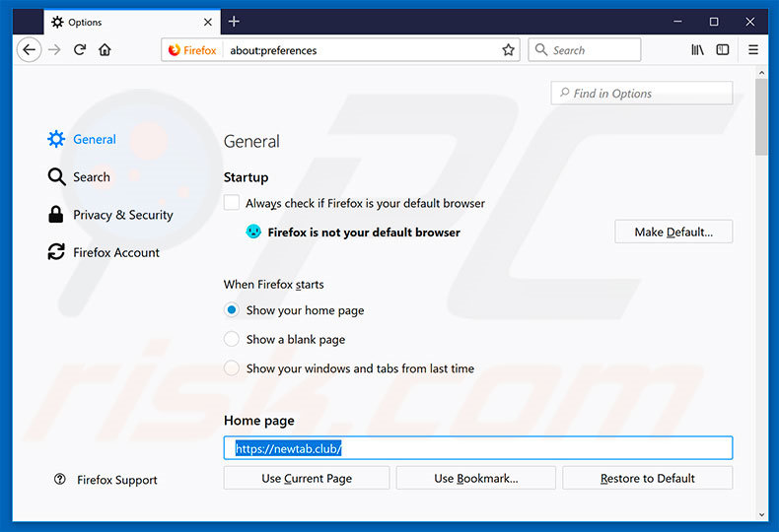This screenshot has width=779, height=532.
Task: Click Restore to Default button
Action: pos(647,478)
